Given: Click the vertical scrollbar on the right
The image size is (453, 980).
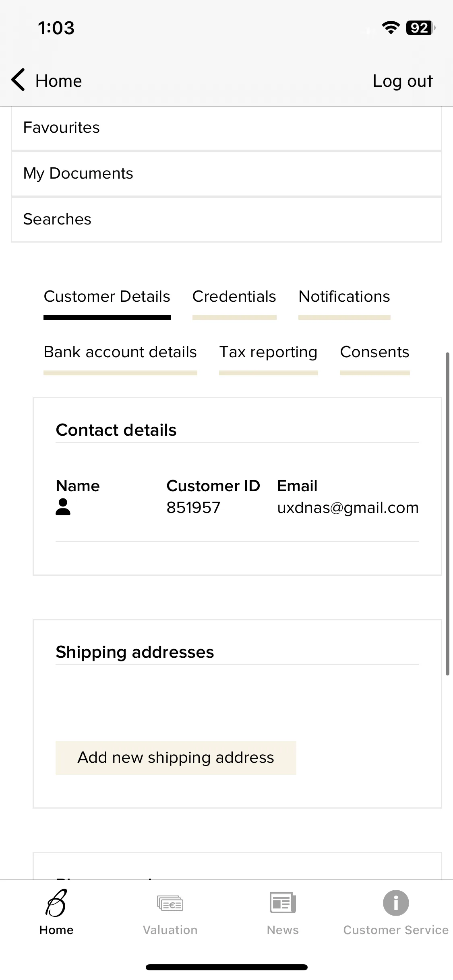Looking at the screenshot, I should coord(447,514).
